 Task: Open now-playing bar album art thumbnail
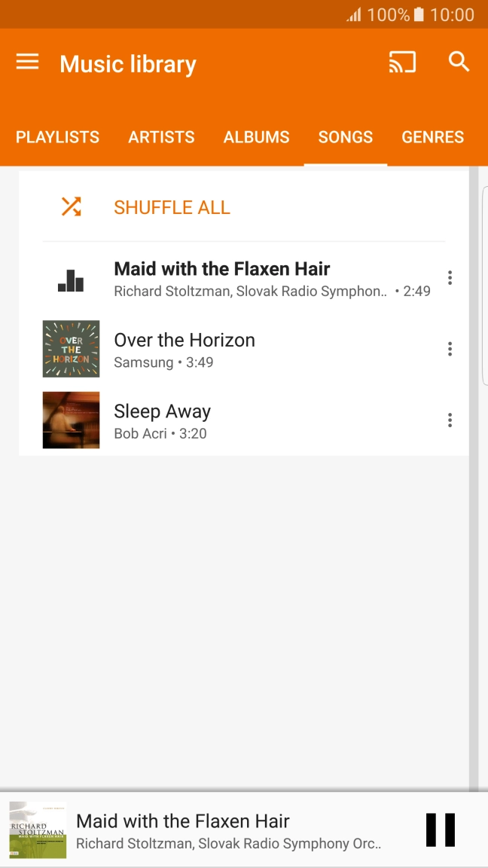(38, 830)
